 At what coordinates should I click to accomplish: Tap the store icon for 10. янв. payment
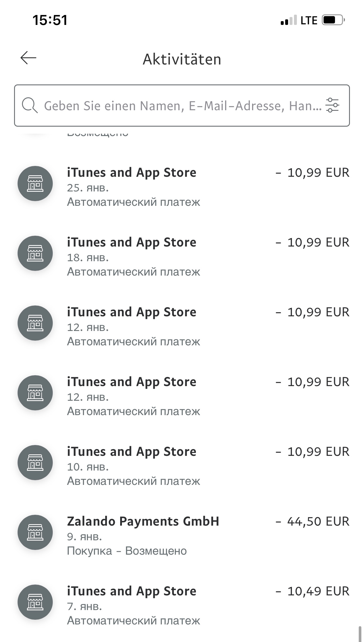point(35,463)
